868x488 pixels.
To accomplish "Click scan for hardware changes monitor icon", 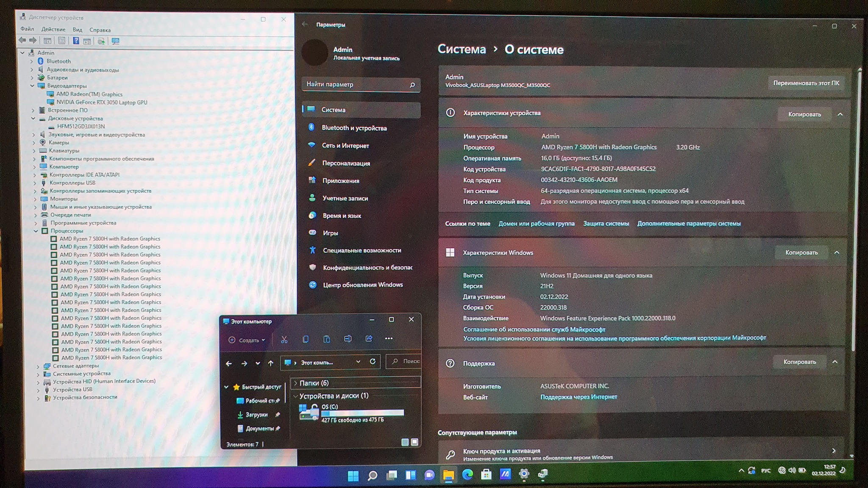I will 115,41.
